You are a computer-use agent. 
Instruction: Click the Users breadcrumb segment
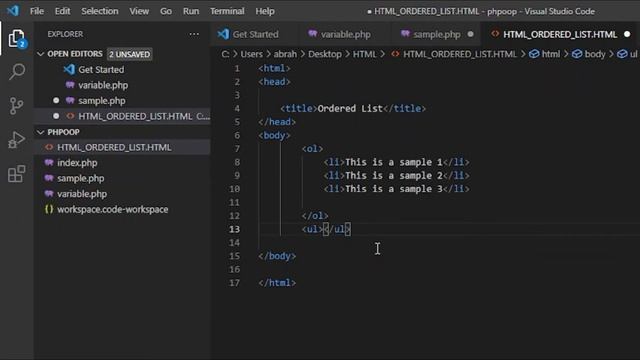tap(251, 54)
